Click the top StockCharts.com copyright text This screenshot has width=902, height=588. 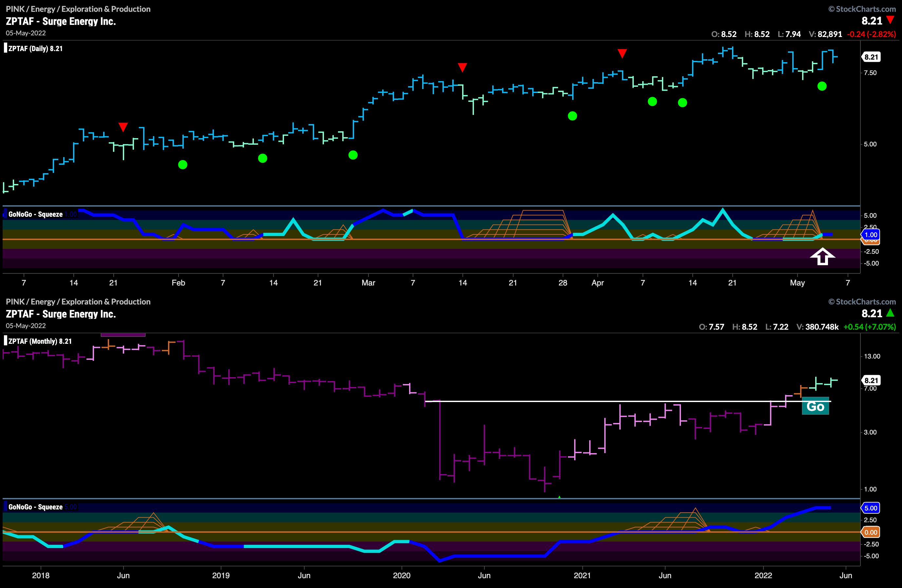[862, 9]
